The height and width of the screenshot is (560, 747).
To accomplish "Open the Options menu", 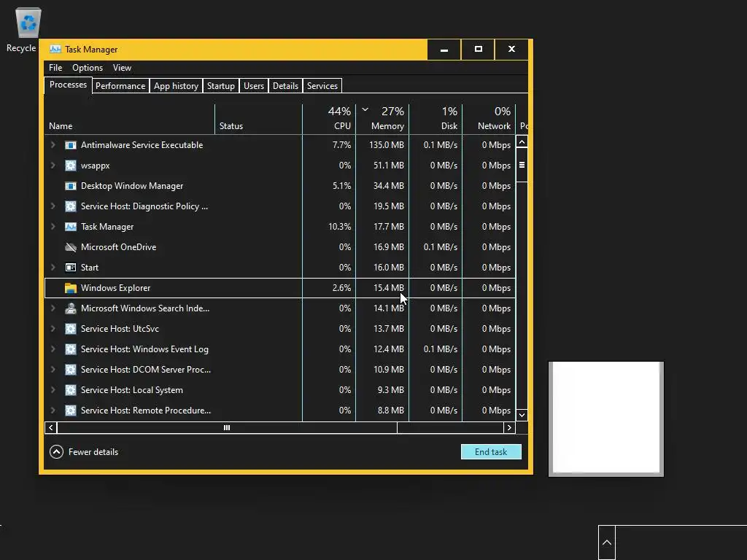I will pyautogui.click(x=88, y=68).
